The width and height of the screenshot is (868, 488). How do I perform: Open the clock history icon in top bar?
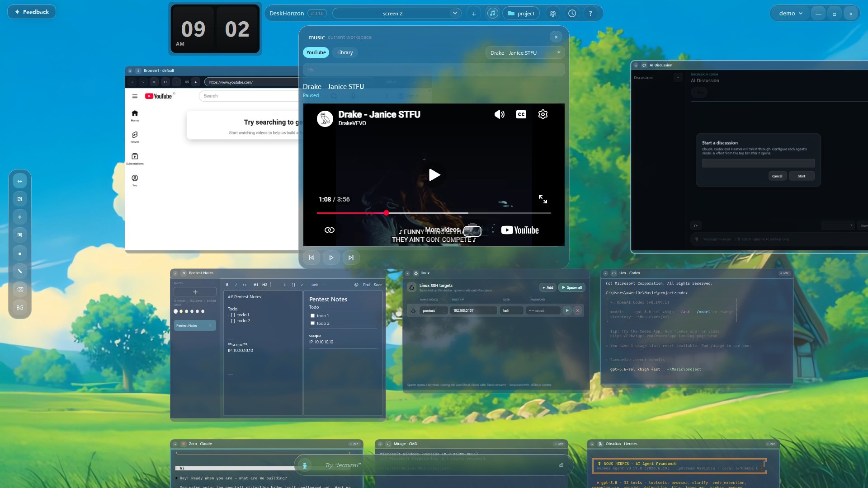pos(572,14)
